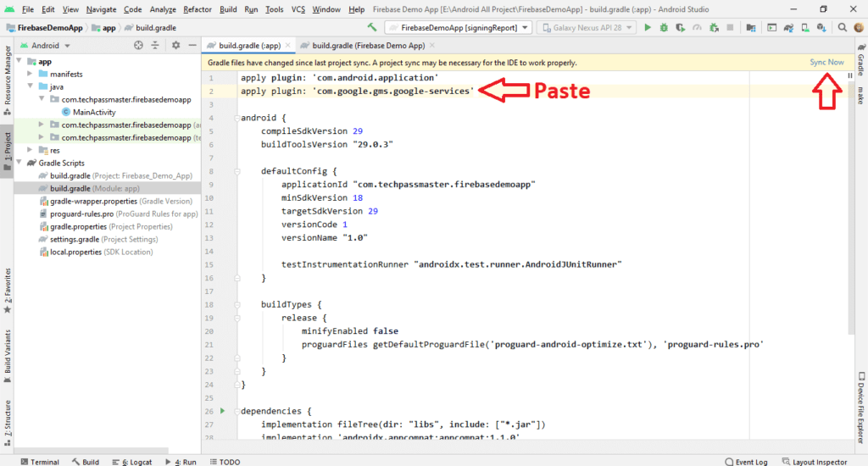The width and height of the screenshot is (868, 466).
Task: Open the VCS menu
Action: (298, 9)
